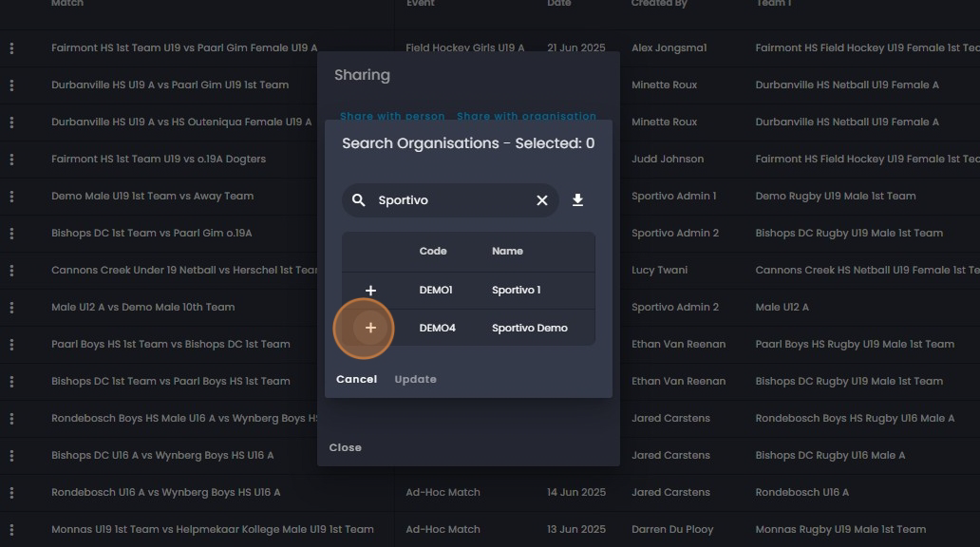
Task: Open row menu for Bishops DC U16 A match
Action: pyautogui.click(x=11, y=455)
